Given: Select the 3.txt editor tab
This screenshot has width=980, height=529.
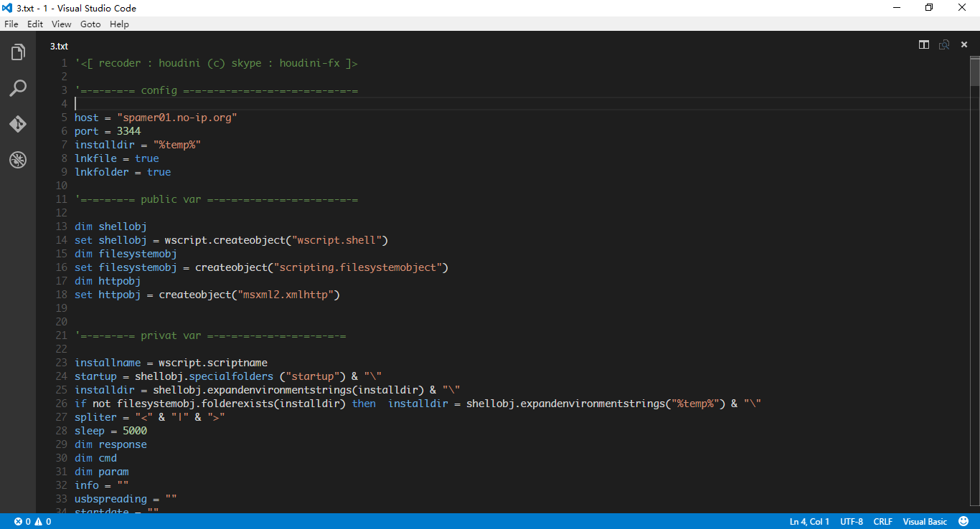Looking at the screenshot, I should pos(59,45).
